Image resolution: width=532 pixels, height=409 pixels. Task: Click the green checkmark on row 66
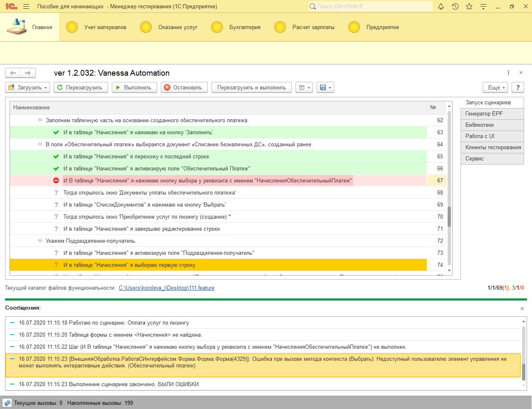pyautogui.click(x=56, y=168)
